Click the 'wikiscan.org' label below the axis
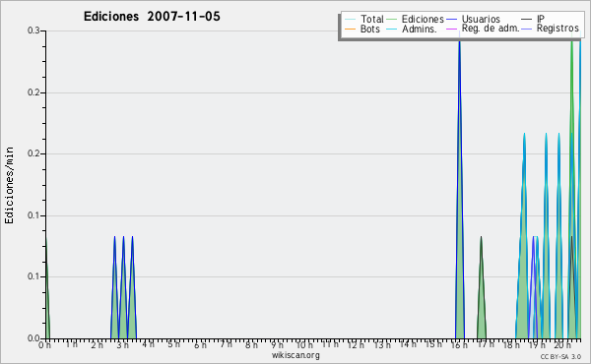The width and height of the screenshot is (591, 364). [x=295, y=355]
